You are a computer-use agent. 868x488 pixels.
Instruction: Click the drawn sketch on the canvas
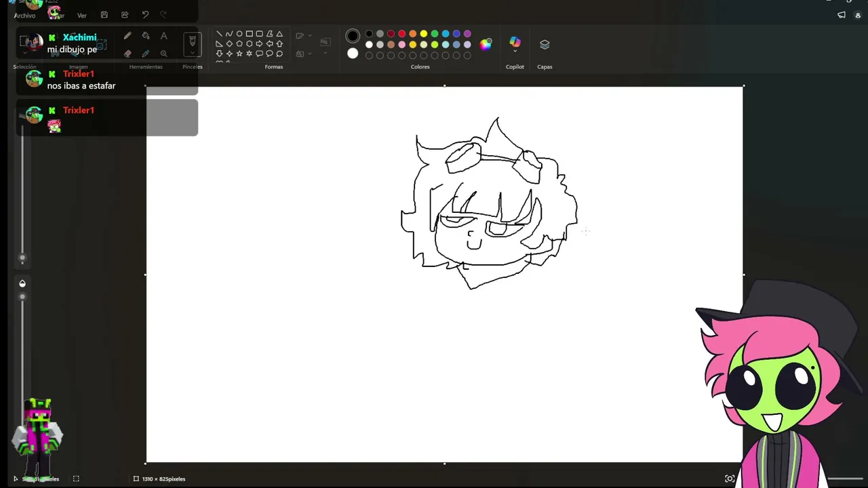click(x=489, y=204)
